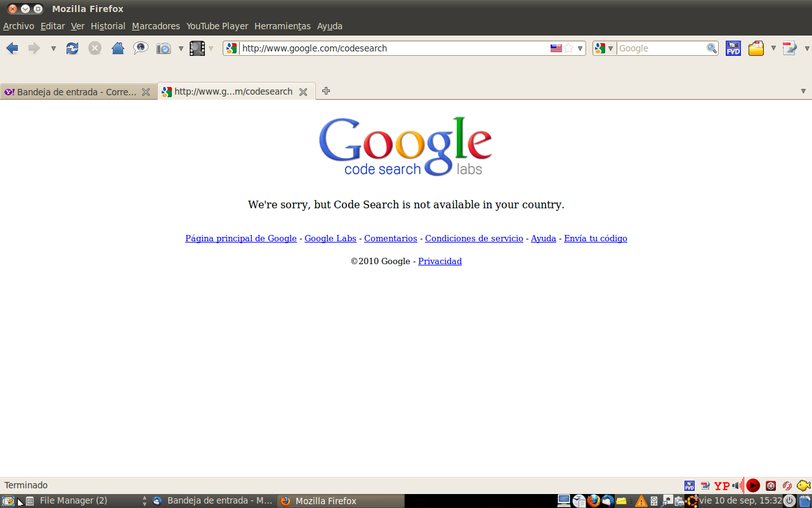
Task: Click the Home toolbar icon
Action: (117, 48)
